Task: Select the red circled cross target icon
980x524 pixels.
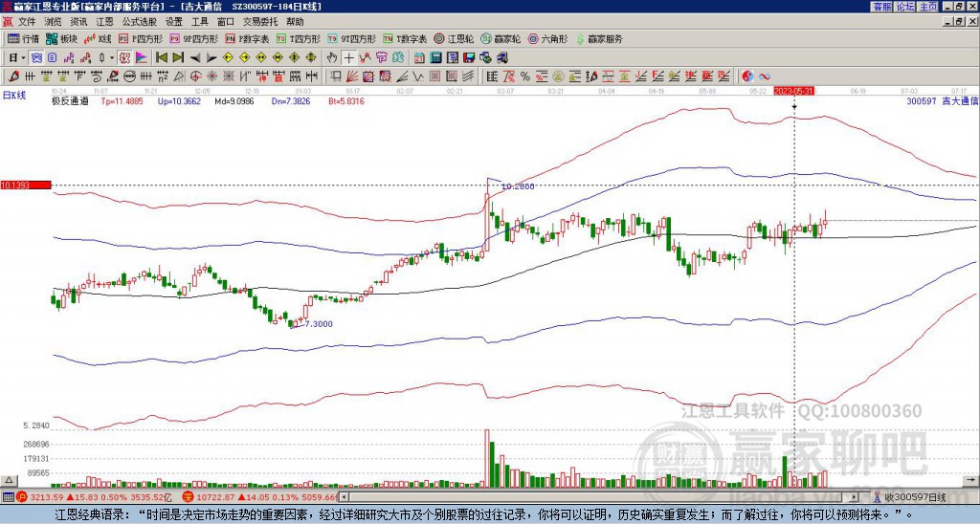Action: click(x=195, y=76)
